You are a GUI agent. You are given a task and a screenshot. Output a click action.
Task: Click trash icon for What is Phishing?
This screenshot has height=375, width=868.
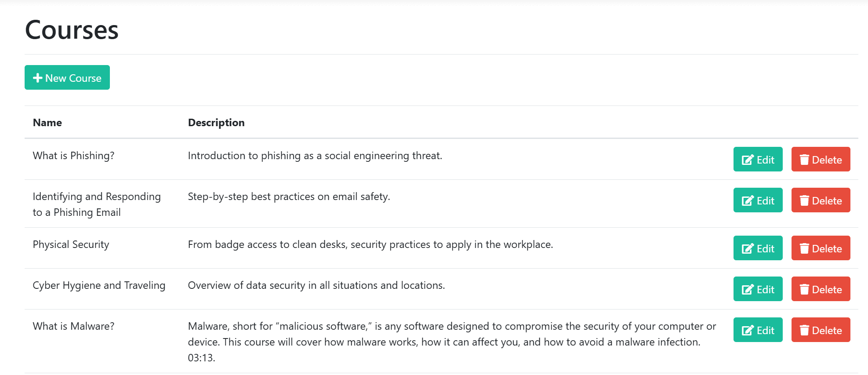(x=804, y=160)
